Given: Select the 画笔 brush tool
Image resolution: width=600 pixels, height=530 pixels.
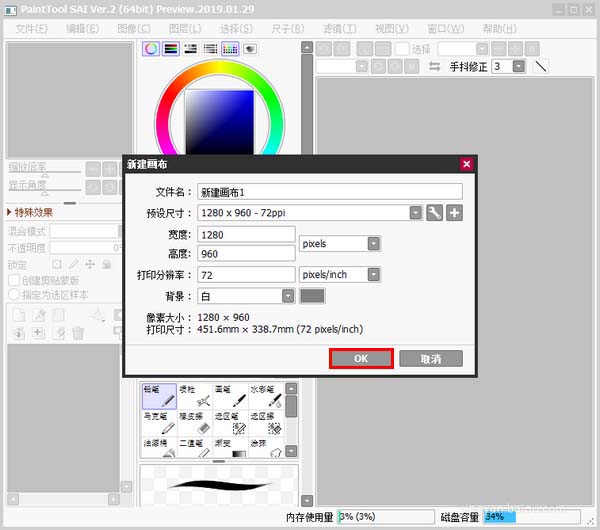Looking at the screenshot, I should 230,396.
